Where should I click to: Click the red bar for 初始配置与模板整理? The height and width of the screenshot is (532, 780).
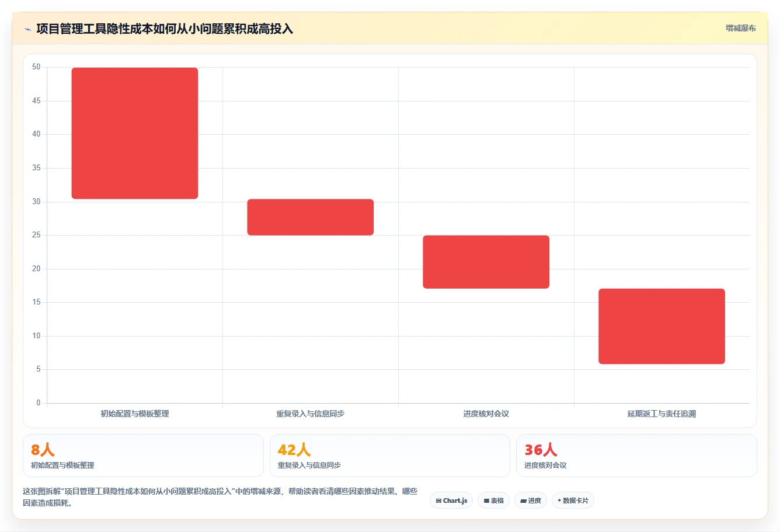(x=135, y=134)
